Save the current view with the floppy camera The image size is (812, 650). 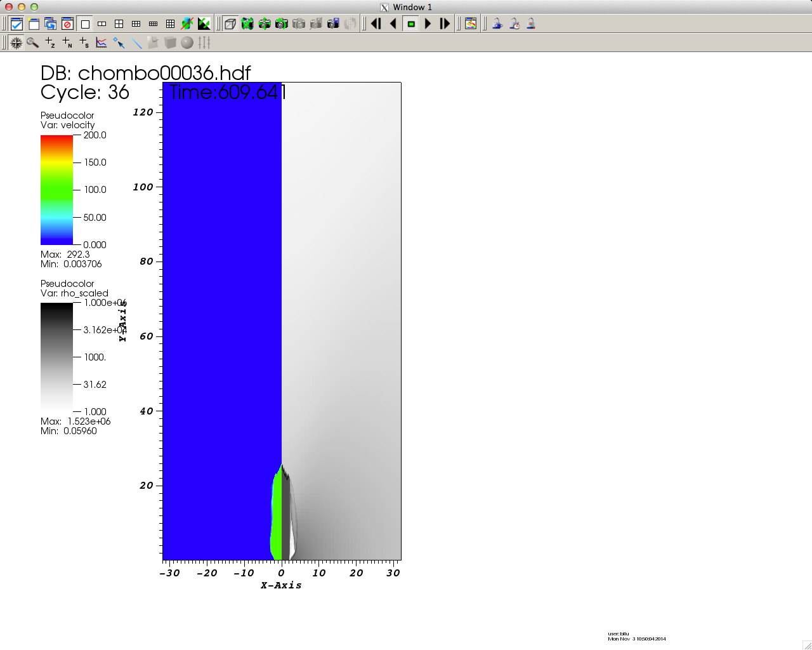click(x=333, y=24)
